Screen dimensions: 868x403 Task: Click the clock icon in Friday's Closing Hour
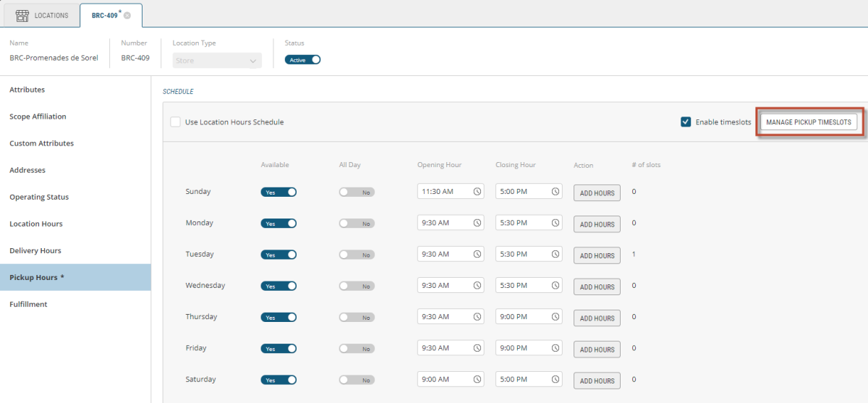pyautogui.click(x=555, y=348)
